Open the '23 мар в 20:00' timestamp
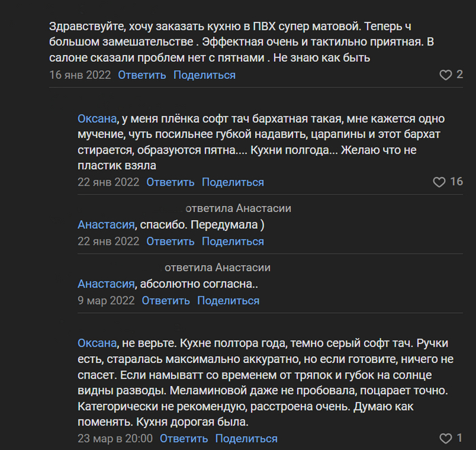The image size is (476, 450). click(115, 438)
